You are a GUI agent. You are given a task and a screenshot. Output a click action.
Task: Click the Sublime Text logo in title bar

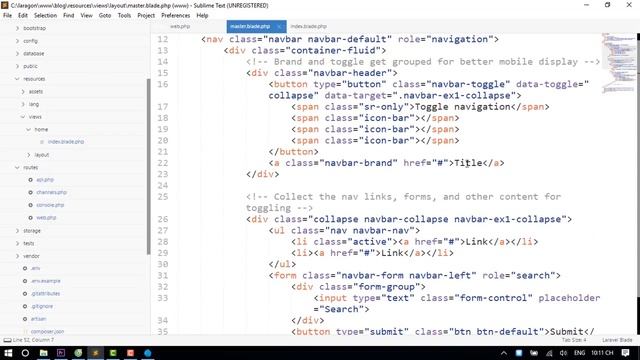(5, 5)
